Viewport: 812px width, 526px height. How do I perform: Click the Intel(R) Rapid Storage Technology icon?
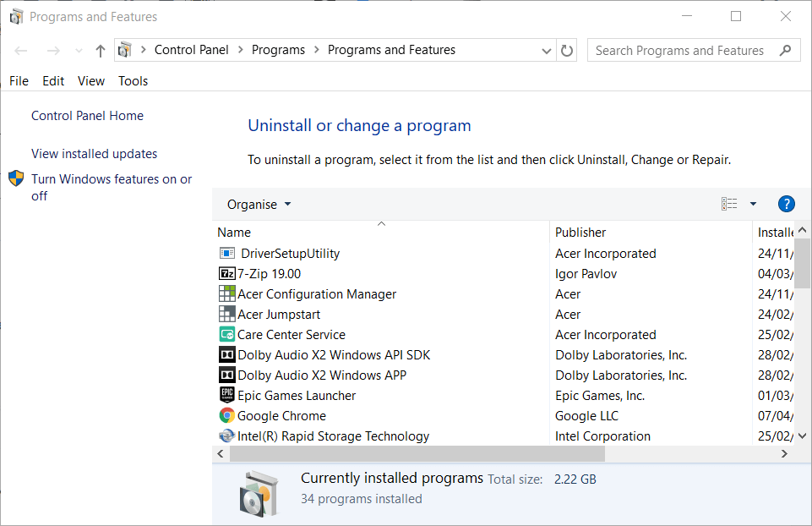pos(226,436)
